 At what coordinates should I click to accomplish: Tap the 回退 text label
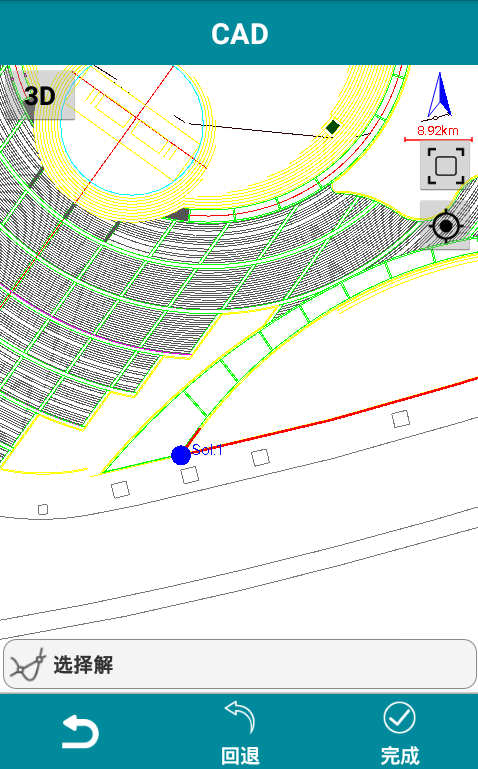[240, 755]
